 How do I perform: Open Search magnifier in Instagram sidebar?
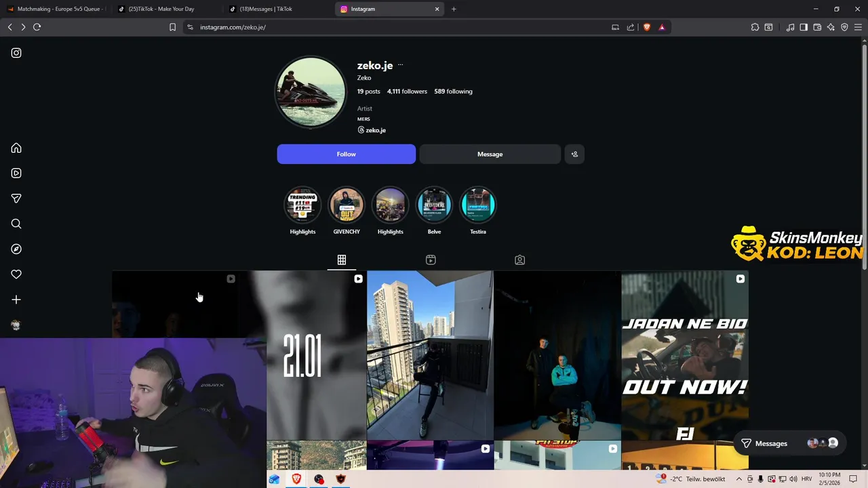(16, 224)
